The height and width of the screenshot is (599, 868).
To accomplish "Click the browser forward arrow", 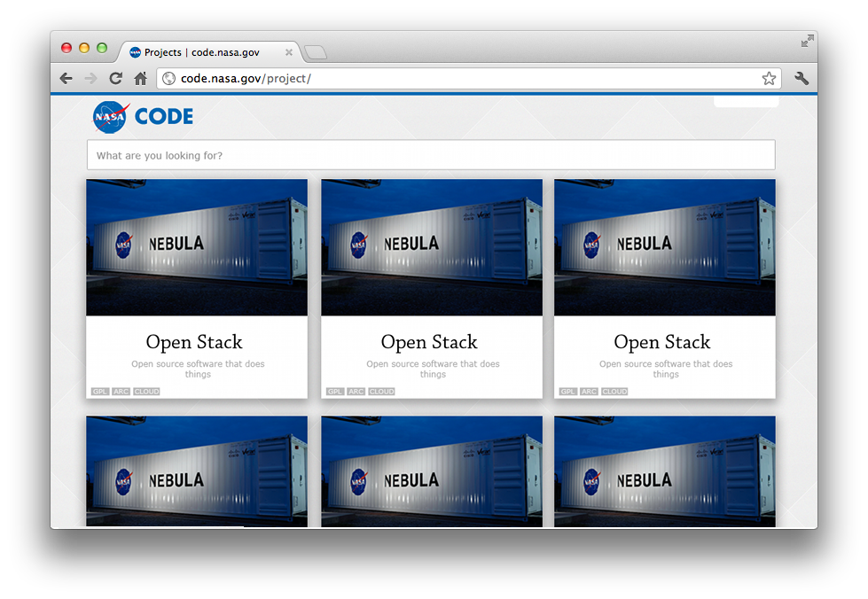I will click(x=90, y=79).
